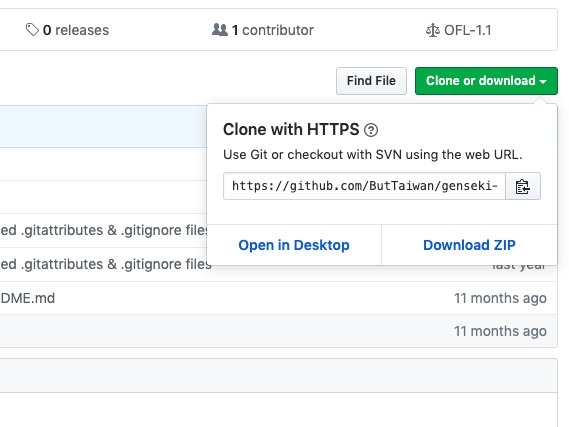This screenshot has width=569, height=427.
Task: Open the second .gitattributes commit message
Action: (x=106, y=264)
